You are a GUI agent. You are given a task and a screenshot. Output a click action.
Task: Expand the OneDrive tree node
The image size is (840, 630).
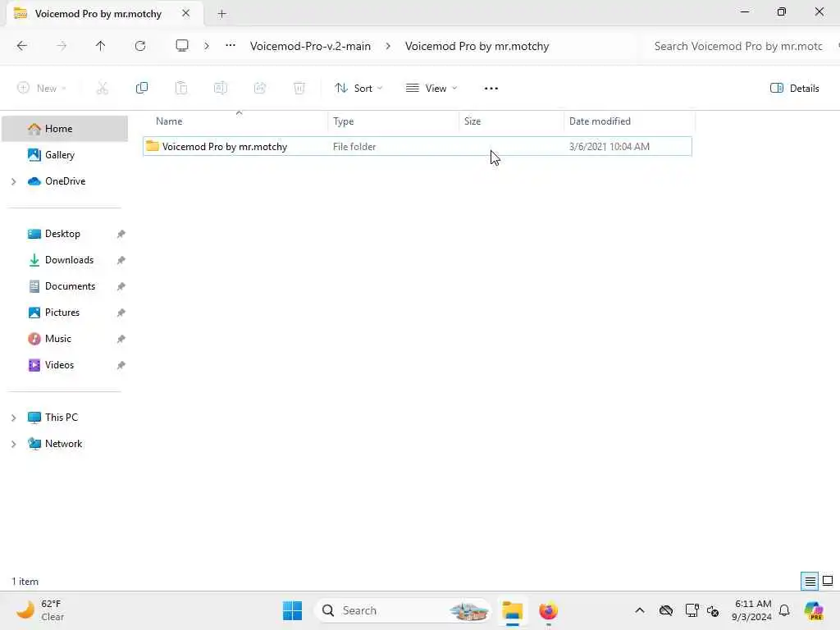[x=13, y=181]
